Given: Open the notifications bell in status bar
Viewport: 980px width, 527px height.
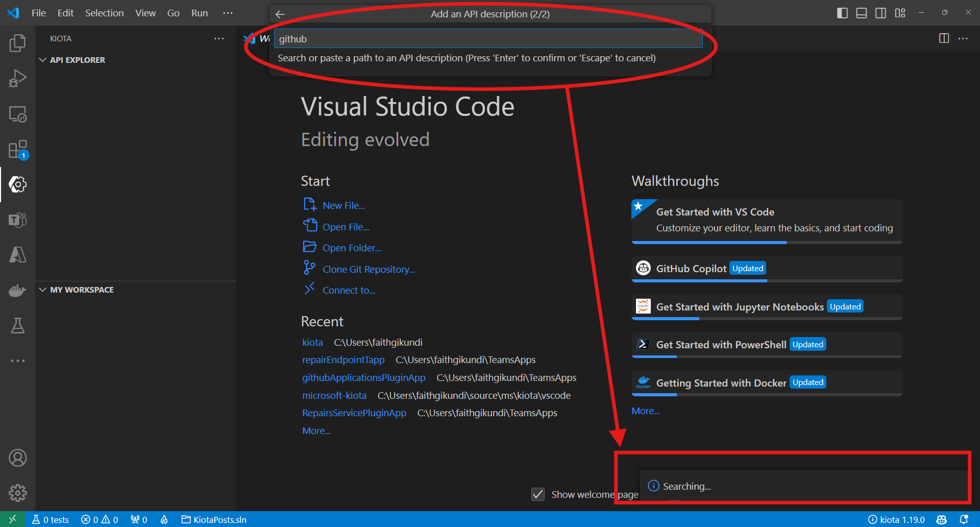Looking at the screenshot, I should [x=964, y=519].
